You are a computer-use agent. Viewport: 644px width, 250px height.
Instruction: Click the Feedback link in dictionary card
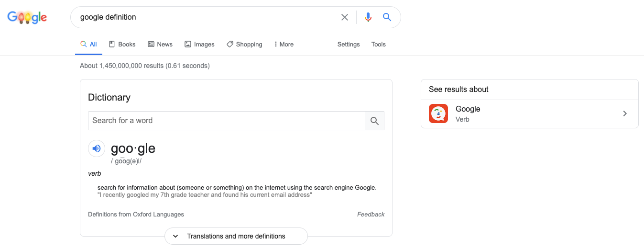[371, 214]
